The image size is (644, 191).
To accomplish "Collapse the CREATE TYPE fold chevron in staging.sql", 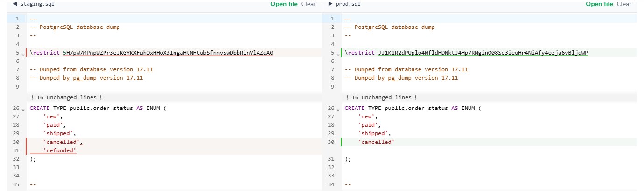I will click(x=22, y=109).
